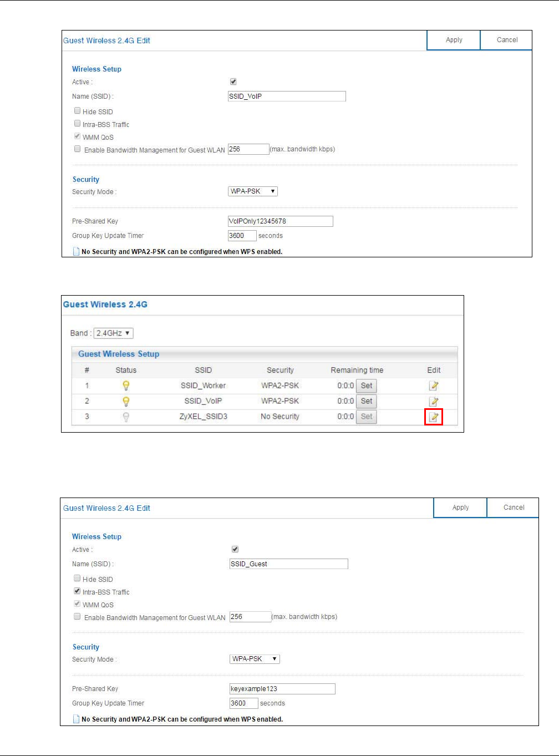
Task: Click WPA2-PSK cell in SSID_Worker row
Action: [280, 385]
